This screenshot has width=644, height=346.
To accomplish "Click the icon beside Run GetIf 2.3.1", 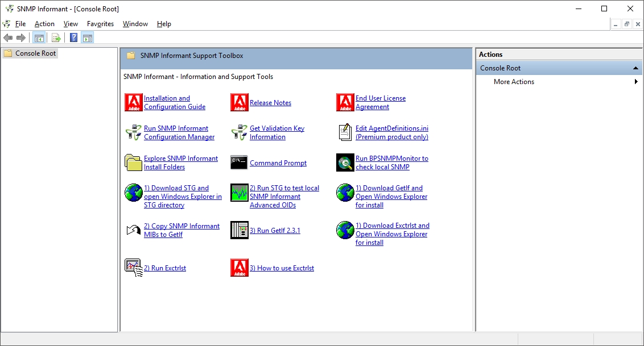I will coord(240,230).
